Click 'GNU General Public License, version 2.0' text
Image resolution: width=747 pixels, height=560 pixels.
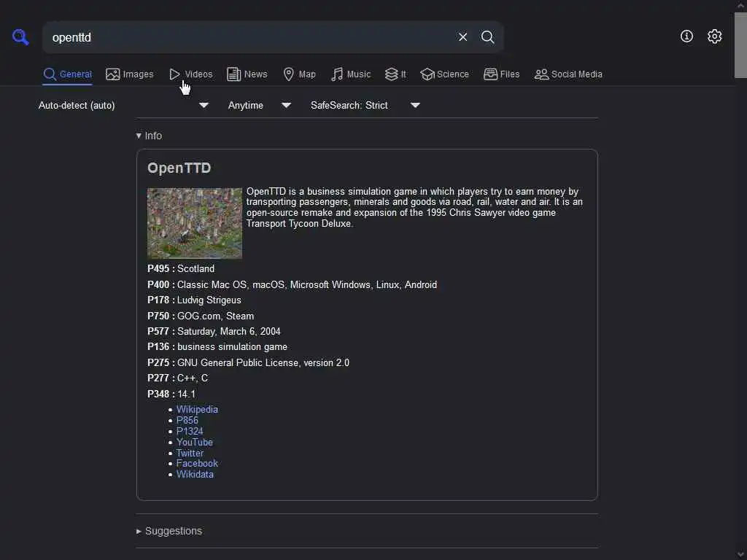point(263,363)
